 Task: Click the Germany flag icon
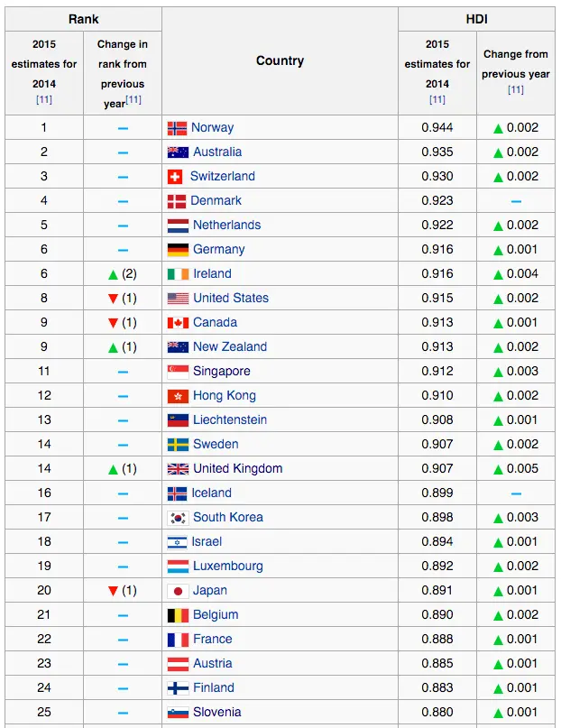pos(178,250)
